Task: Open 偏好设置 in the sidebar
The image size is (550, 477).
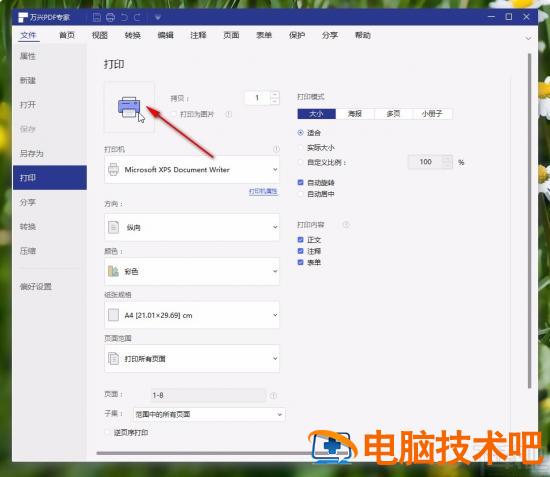Action: [x=35, y=287]
